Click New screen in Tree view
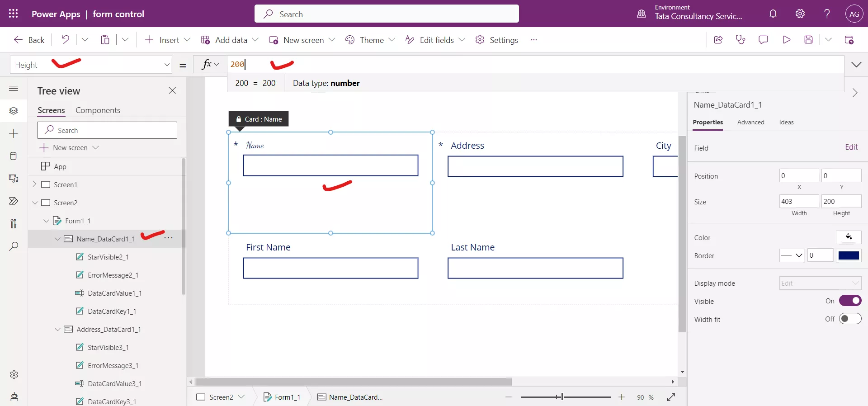The width and height of the screenshot is (868, 406). [69, 147]
